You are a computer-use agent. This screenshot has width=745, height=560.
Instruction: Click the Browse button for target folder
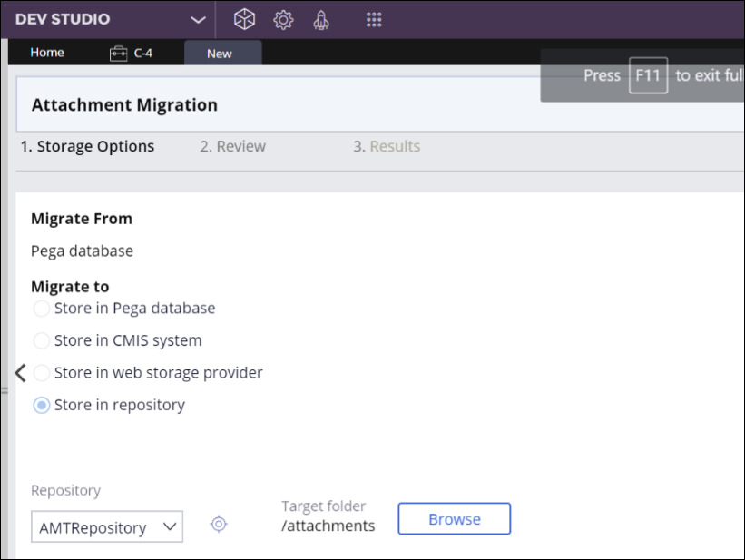[454, 519]
